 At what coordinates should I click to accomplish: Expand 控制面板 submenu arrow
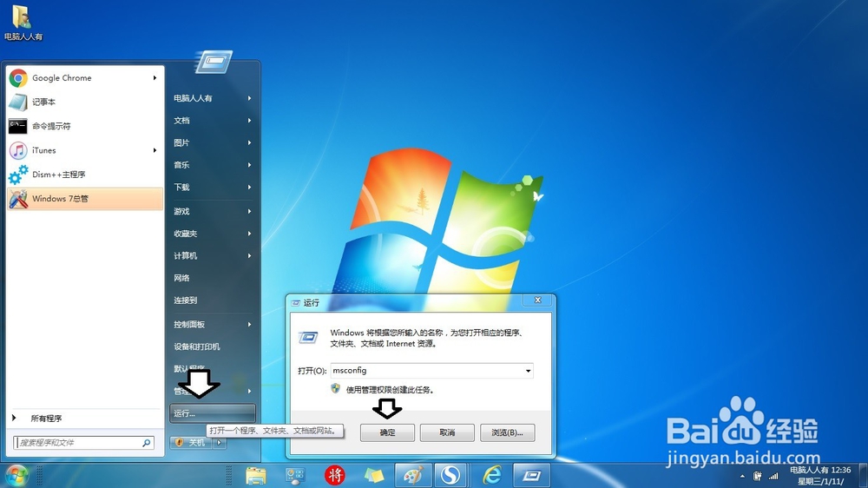[x=250, y=324]
